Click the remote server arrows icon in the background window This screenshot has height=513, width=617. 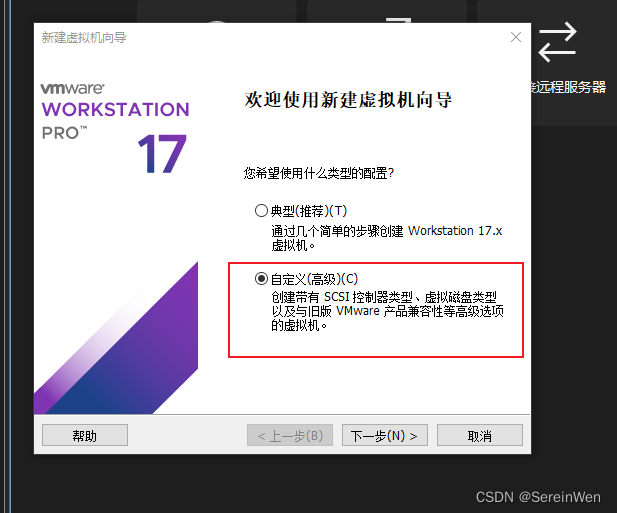pyautogui.click(x=557, y=42)
